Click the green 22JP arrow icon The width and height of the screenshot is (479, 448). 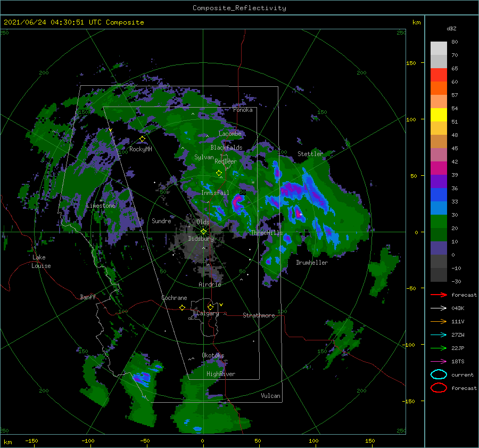coord(439,348)
